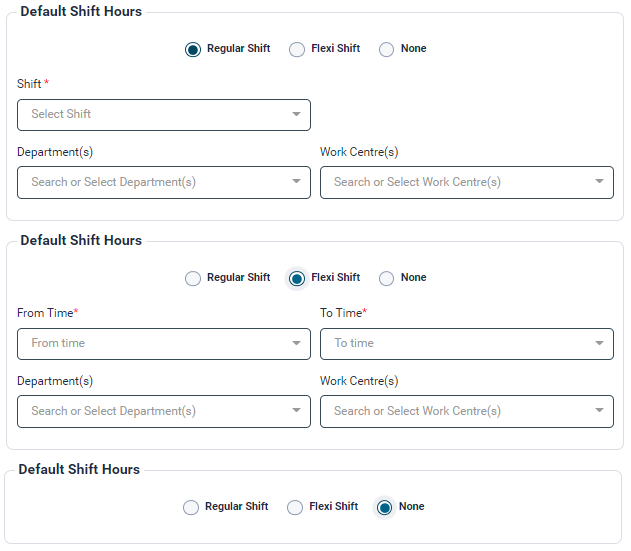Click the arrow icon in Select Shift field
The width and height of the screenshot is (631, 551).
[296, 114]
